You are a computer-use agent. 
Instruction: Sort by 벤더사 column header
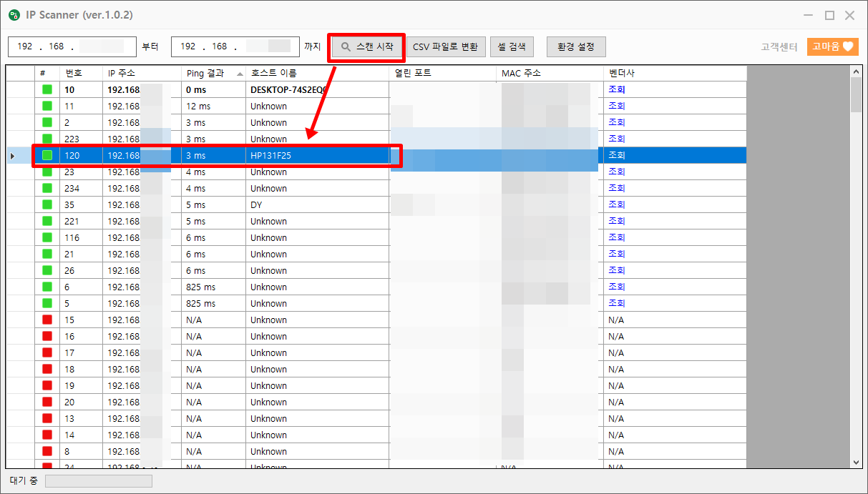tap(675, 74)
